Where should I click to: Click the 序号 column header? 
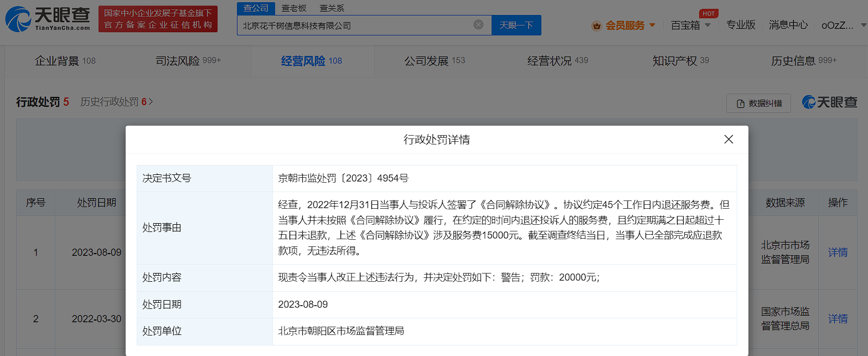tap(36, 203)
